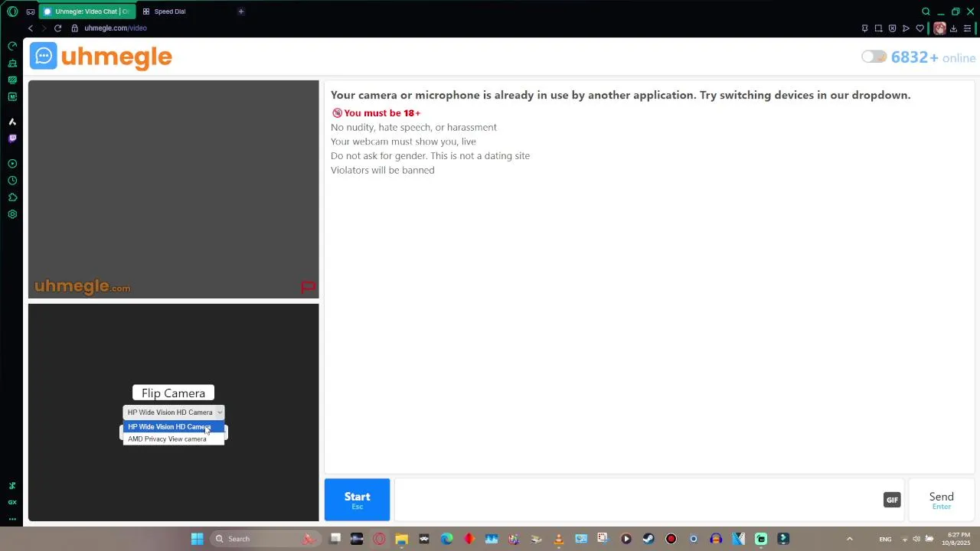
Task: Click the pinboard pin icon
Action: click(x=864, y=28)
